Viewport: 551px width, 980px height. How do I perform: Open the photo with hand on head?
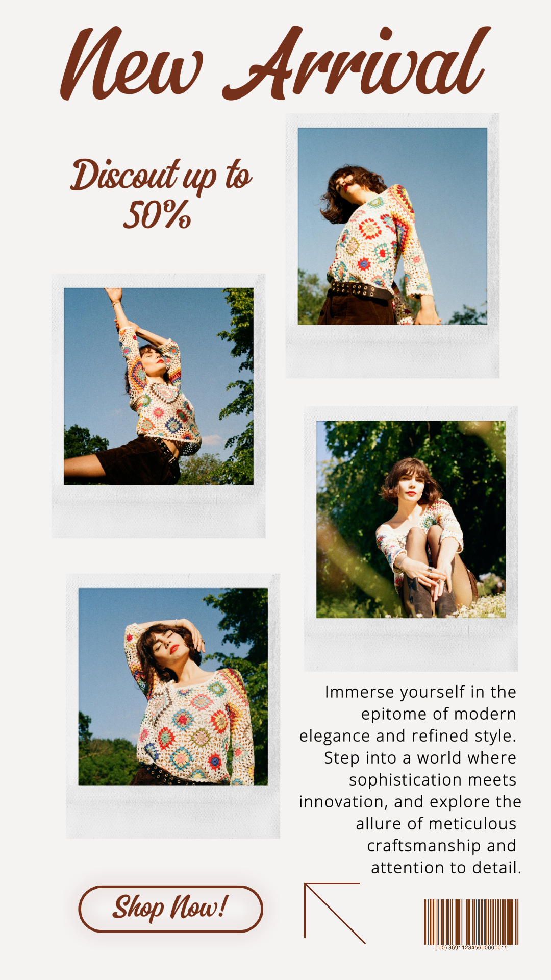(173, 687)
